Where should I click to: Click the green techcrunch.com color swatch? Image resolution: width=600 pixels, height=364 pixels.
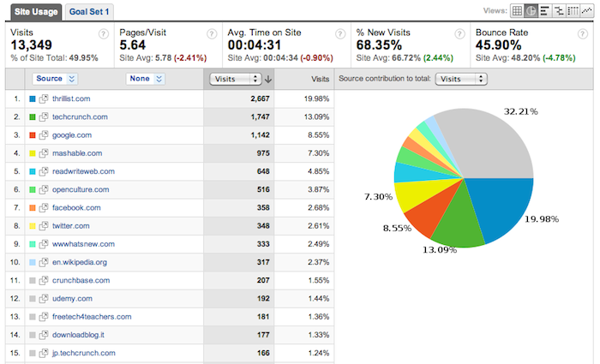tap(33, 117)
